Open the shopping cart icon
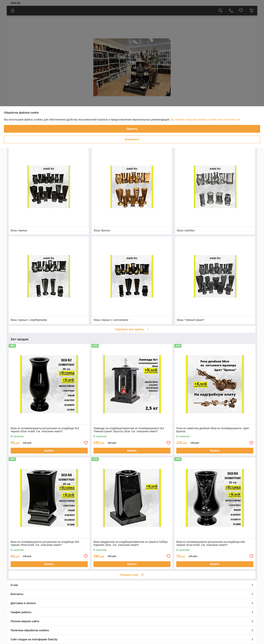This screenshot has height=644, width=264. tap(251, 10)
